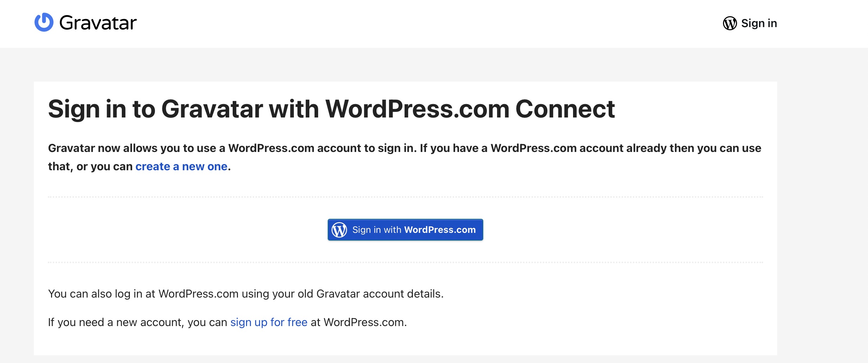Click the "If you need a new account" text
Screen dimensions: 868x363
(138, 322)
